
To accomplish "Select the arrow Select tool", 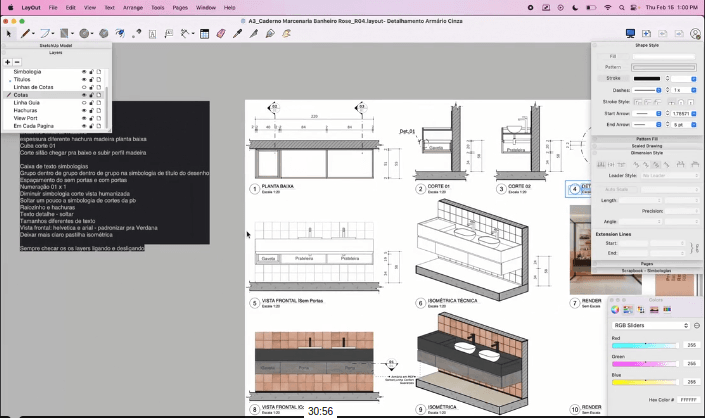I will (x=9, y=33).
